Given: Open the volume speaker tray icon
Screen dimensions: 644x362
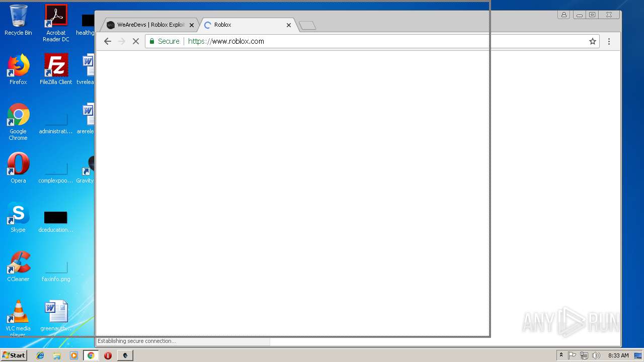Looking at the screenshot, I should (x=596, y=355).
